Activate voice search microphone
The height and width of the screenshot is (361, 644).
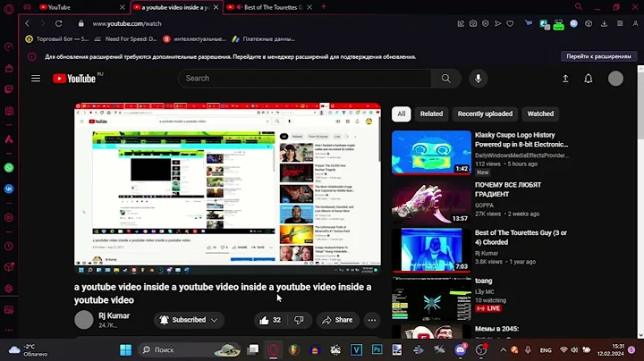coord(478,79)
